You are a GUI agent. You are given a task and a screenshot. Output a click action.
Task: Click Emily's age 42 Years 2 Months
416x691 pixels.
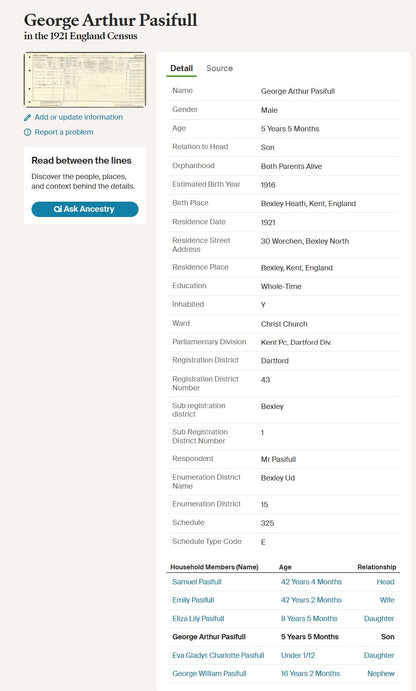pyautogui.click(x=311, y=600)
